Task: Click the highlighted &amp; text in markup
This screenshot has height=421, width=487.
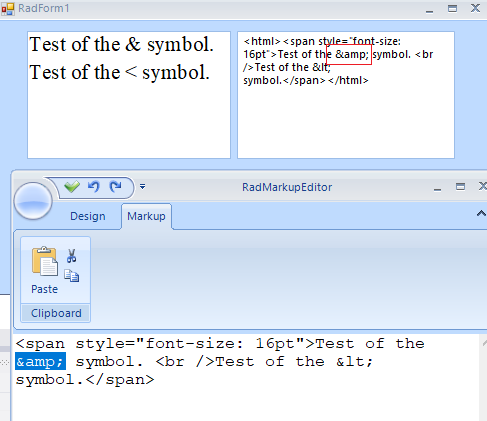Action: pos(40,361)
